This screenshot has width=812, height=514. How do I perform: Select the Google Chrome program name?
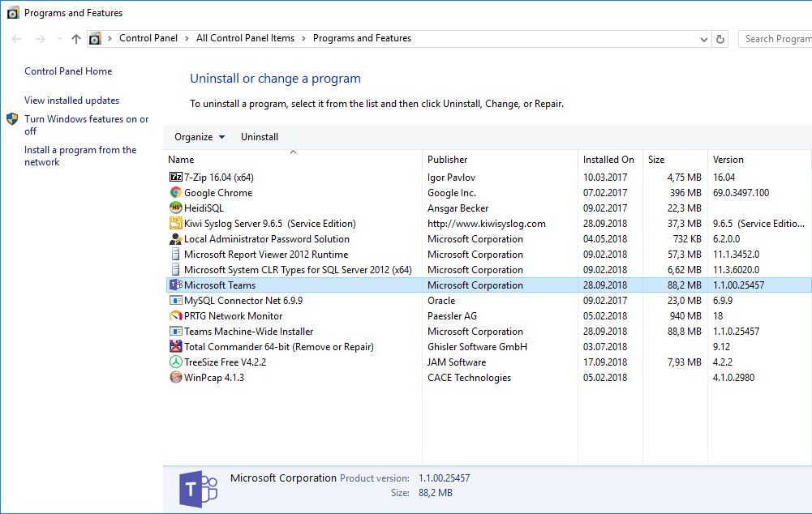[x=218, y=193]
